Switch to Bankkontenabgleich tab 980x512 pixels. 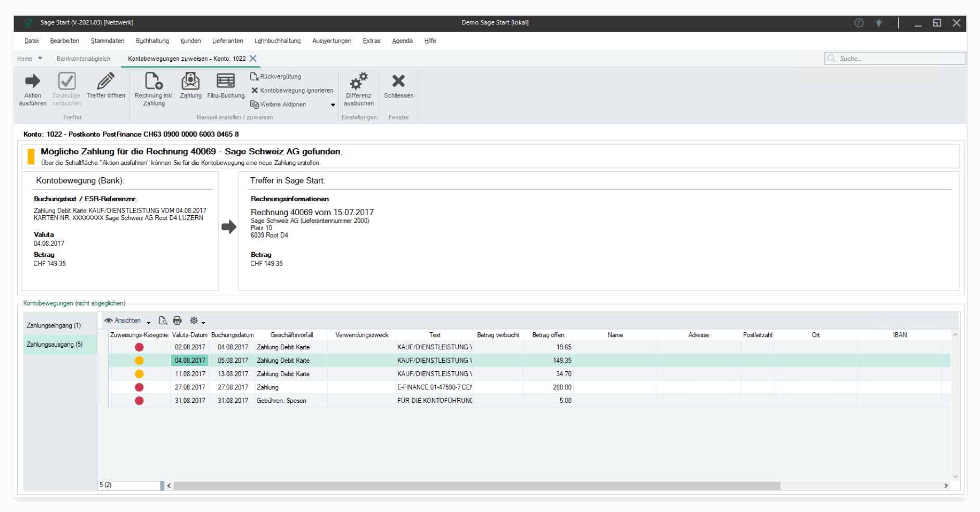pyautogui.click(x=83, y=59)
